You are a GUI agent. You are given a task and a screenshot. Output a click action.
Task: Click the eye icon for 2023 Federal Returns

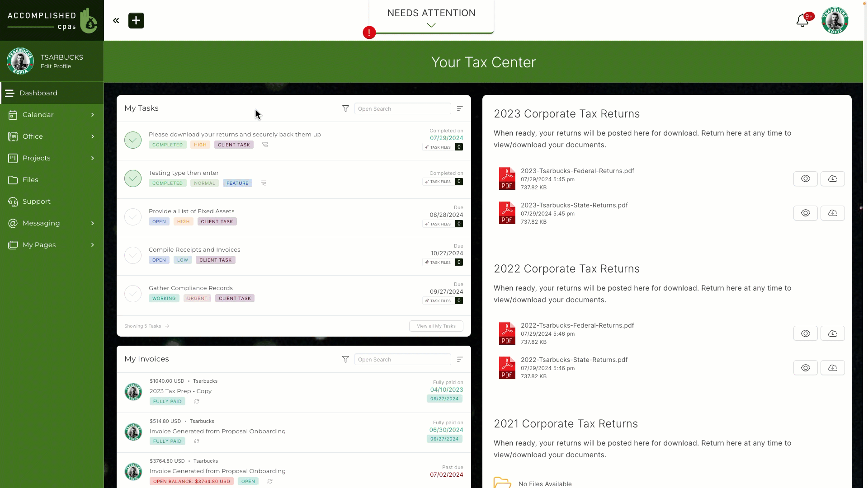(x=806, y=179)
